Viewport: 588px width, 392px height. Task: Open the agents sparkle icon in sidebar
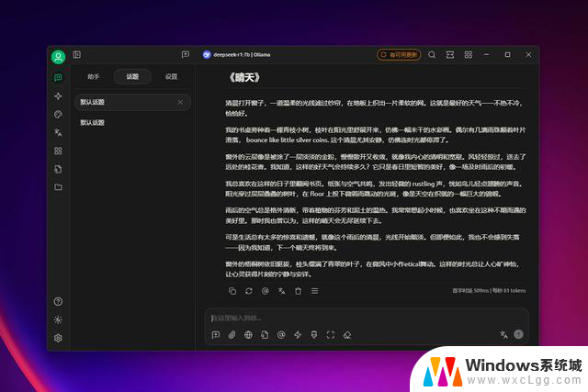pyautogui.click(x=58, y=96)
